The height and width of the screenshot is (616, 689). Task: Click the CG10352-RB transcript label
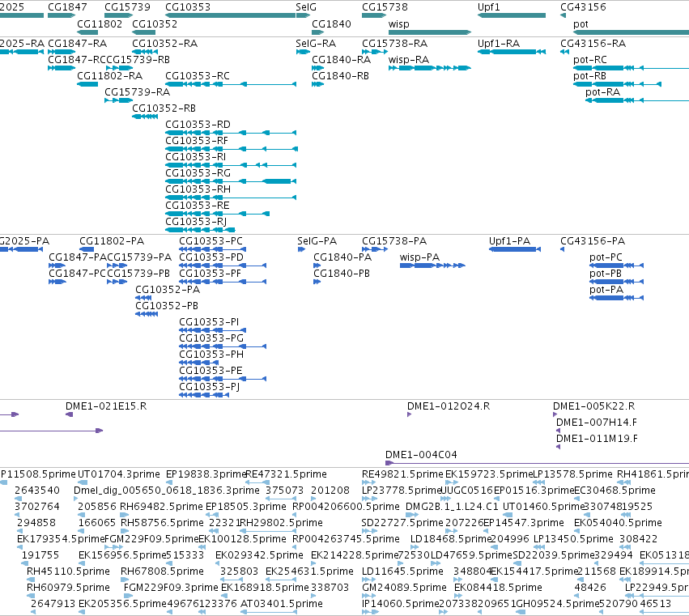(x=164, y=108)
